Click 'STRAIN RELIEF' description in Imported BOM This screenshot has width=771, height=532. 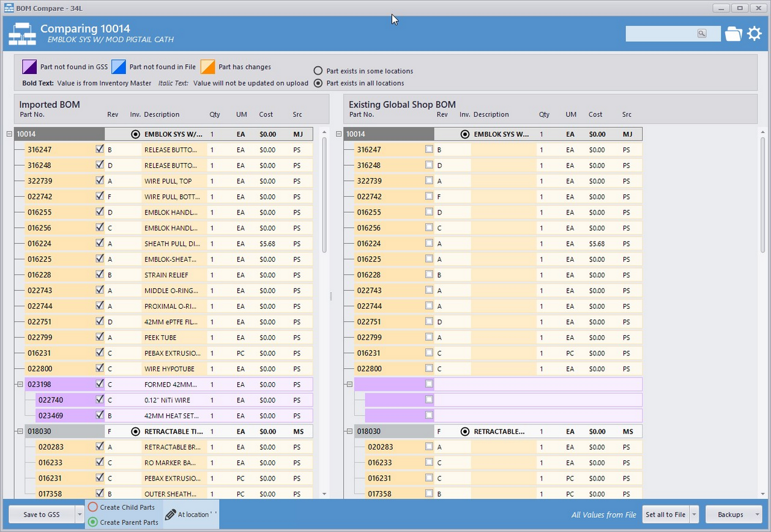[166, 275]
